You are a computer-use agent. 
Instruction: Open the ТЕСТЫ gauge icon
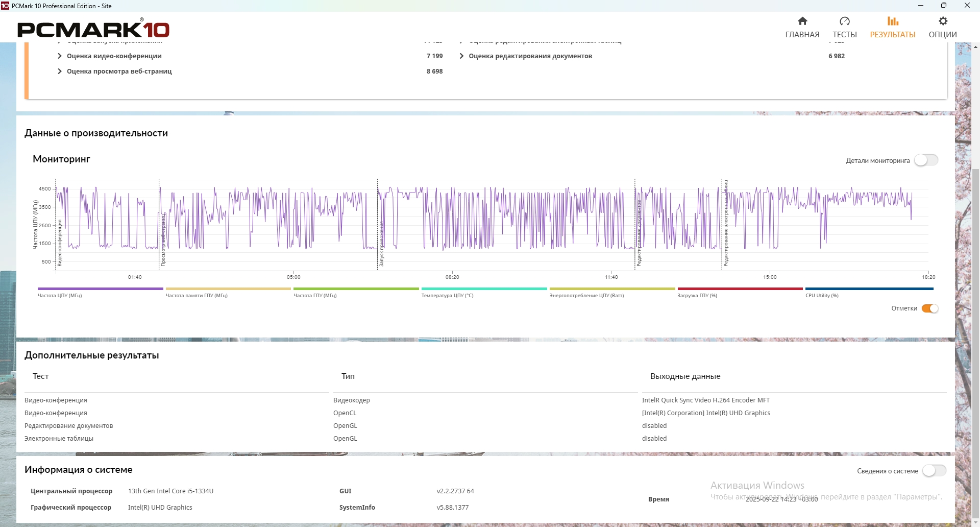coord(845,21)
